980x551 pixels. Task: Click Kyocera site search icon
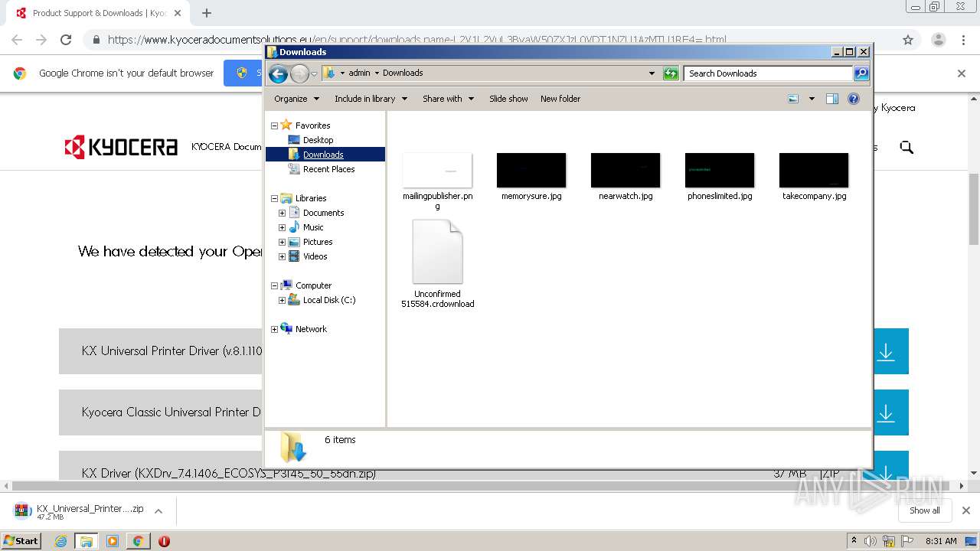point(906,147)
